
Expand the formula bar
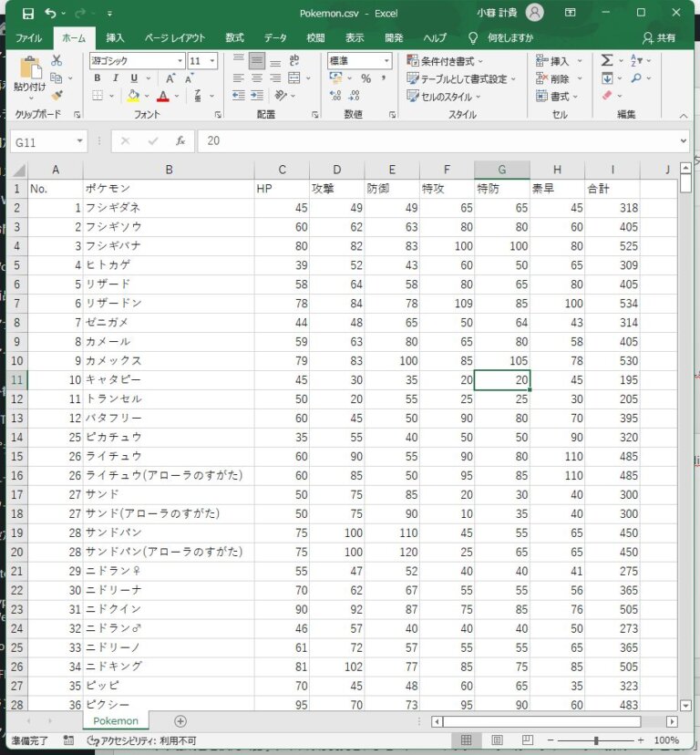coord(684,141)
